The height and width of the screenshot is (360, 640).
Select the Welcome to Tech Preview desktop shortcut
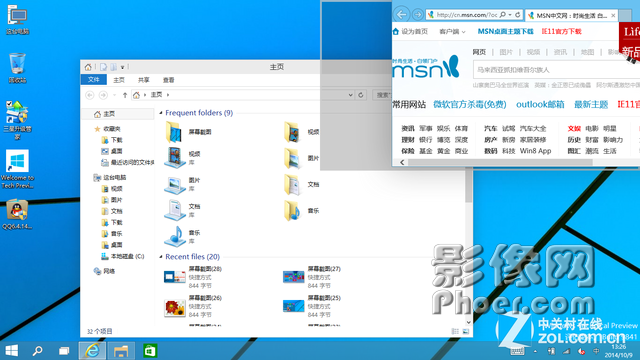click(18, 169)
